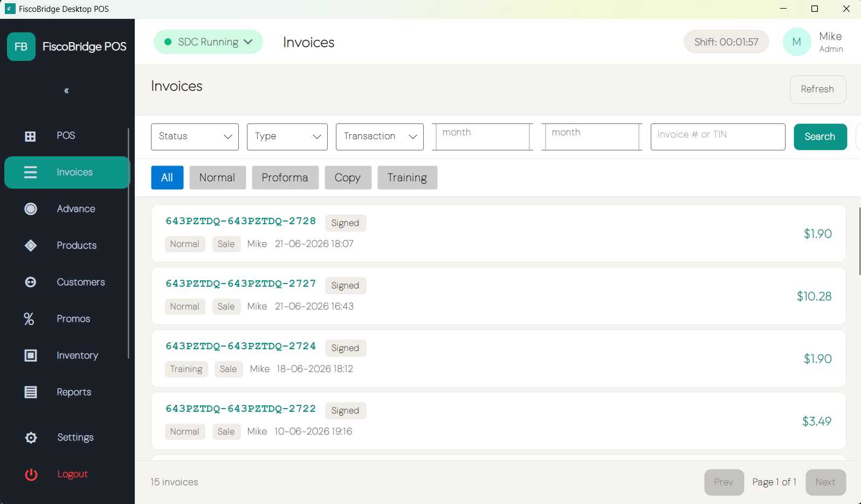861x504 pixels.
Task: Click the Refresh button
Action: pyautogui.click(x=818, y=89)
